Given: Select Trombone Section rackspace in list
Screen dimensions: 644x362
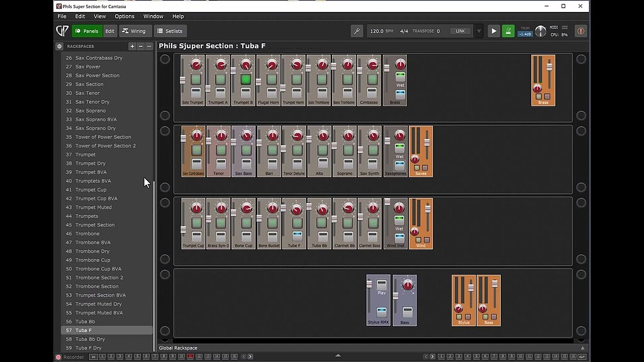Looking at the screenshot, I should click(97, 287).
